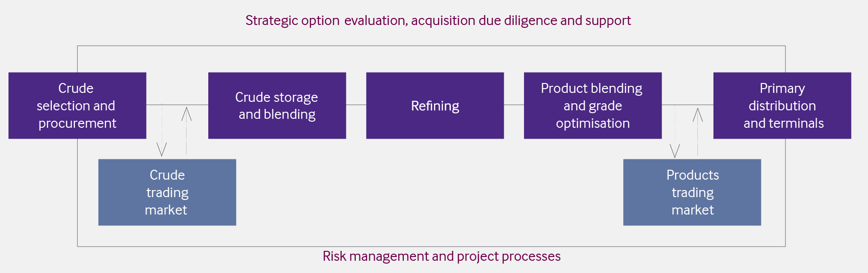Screen dimensions: 868x273
Task: Select Product blending and grade optimisation box
Action: pos(593,106)
